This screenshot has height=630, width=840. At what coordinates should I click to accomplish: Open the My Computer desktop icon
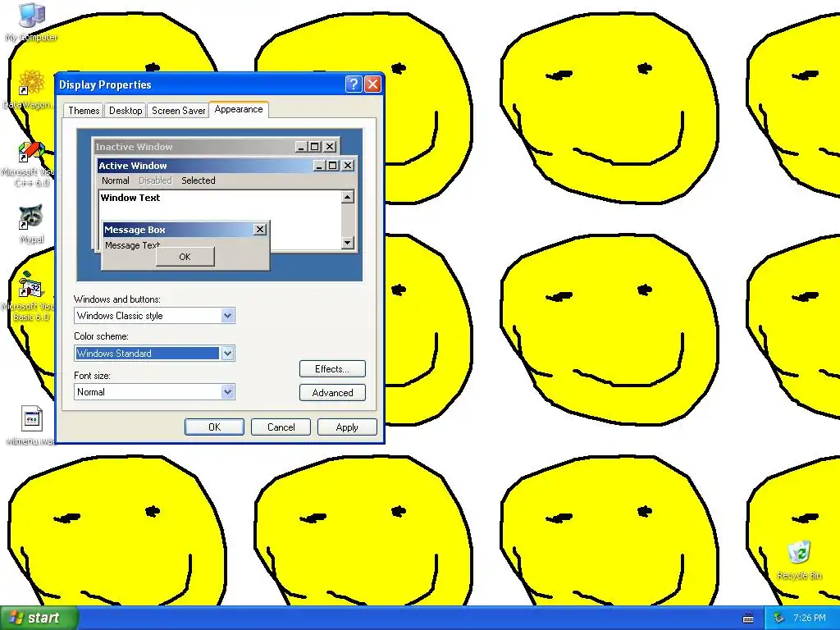coord(31,21)
